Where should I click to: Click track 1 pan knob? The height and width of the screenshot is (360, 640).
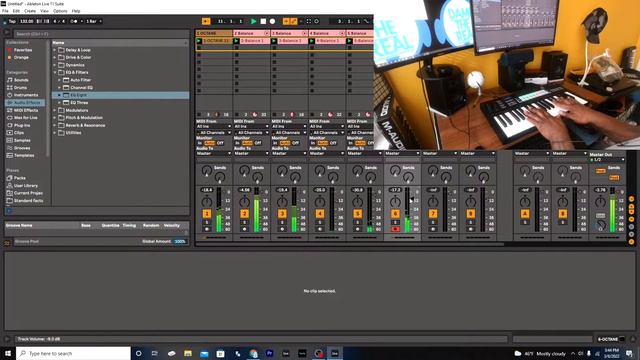[207, 202]
